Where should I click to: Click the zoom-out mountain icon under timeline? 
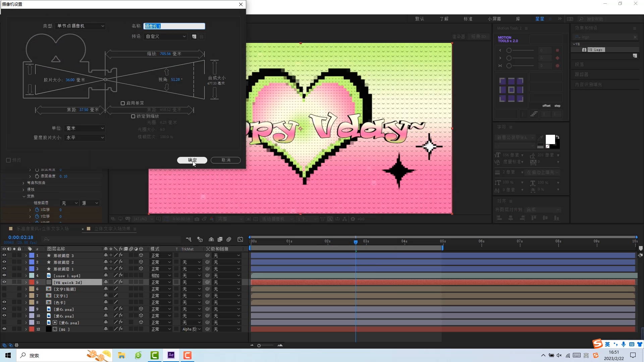[x=252, y=345]
